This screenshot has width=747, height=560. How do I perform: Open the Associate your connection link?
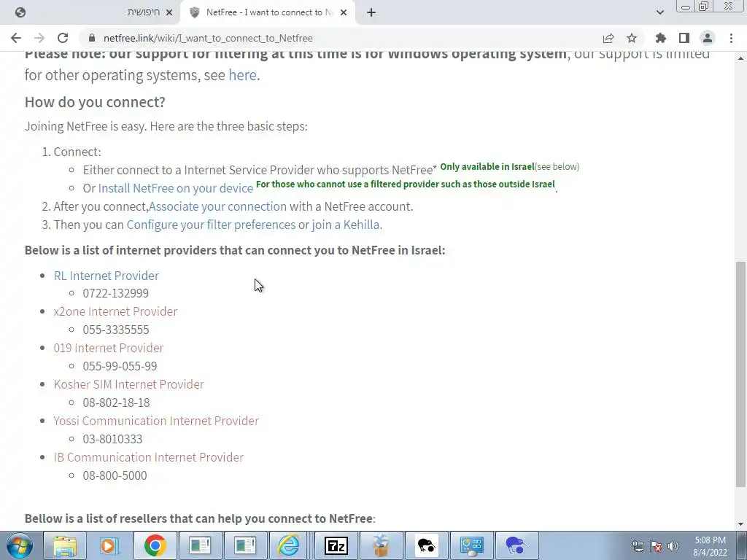[x=217, y=206]
